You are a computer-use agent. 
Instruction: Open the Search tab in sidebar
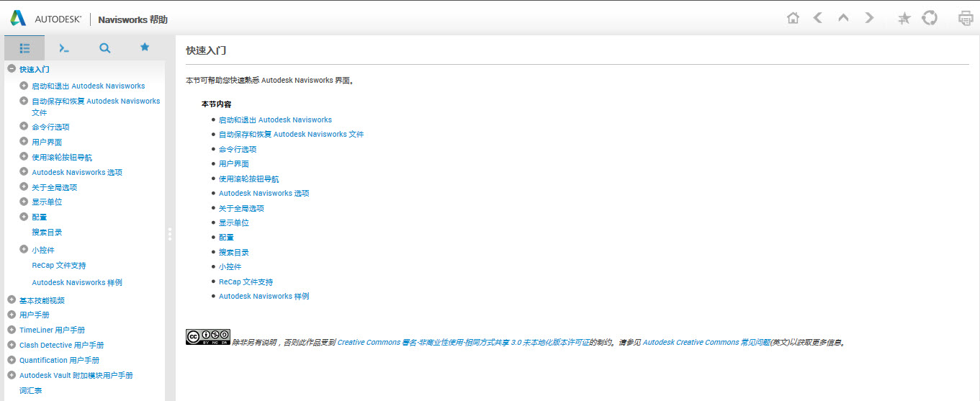pos(104,48)
